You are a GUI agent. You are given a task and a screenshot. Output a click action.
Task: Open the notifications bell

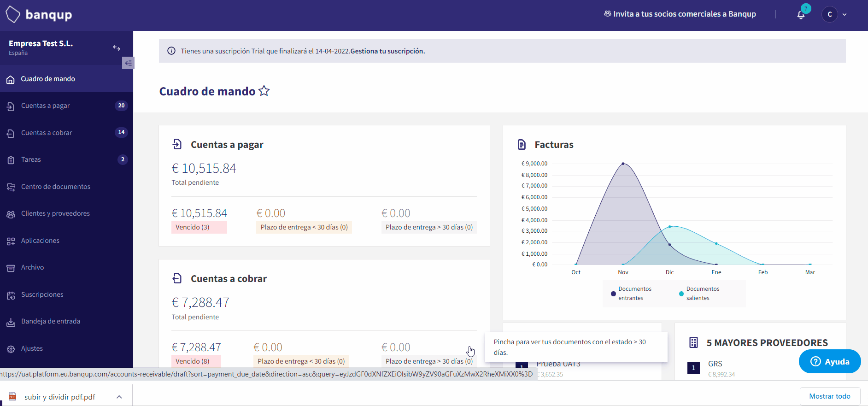point(801,15)
